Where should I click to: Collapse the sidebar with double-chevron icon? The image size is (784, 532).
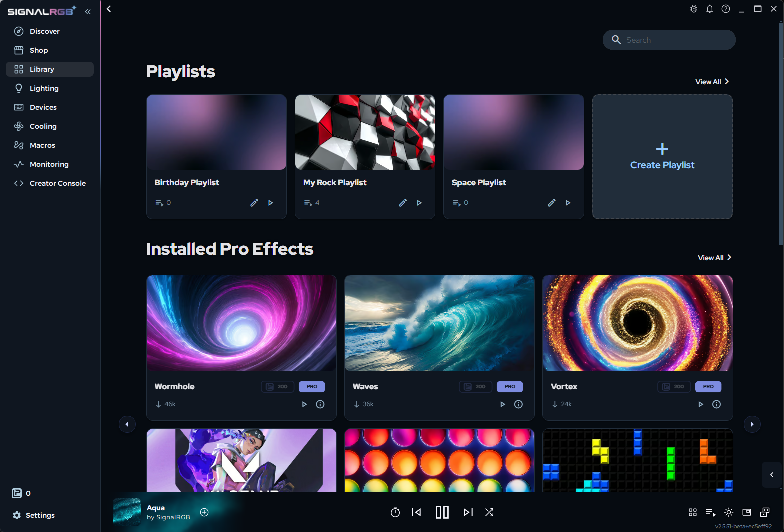88,12
